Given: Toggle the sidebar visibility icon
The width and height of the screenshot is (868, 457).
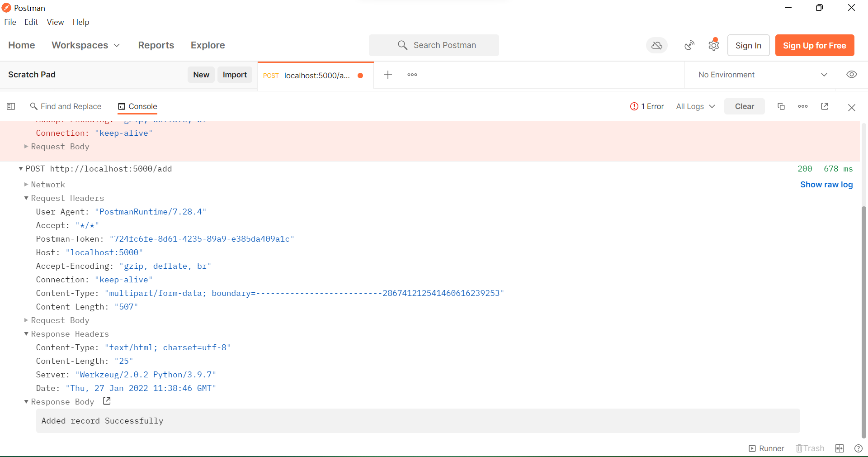Looking at the screenshot, I should click(10, 106).
